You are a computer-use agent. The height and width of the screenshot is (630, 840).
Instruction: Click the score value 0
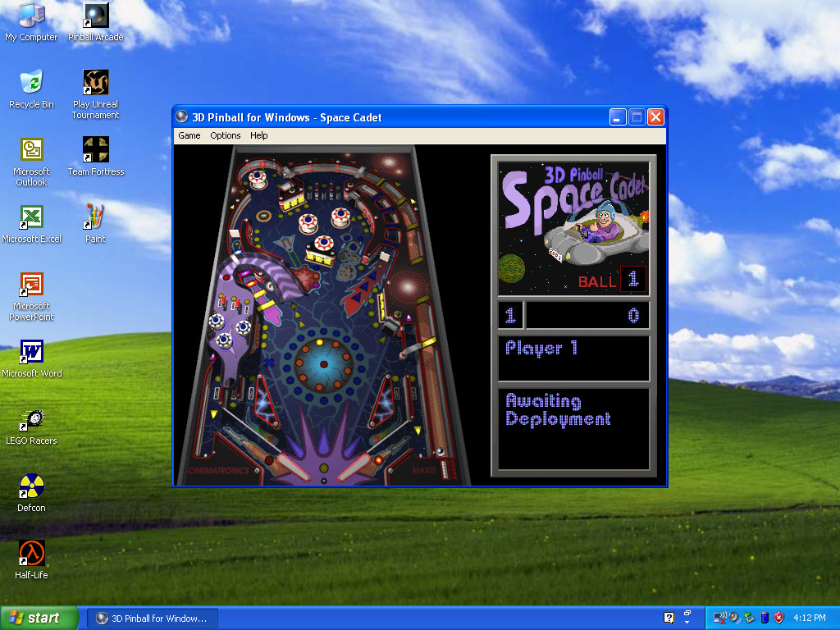(x=633, y=315)
